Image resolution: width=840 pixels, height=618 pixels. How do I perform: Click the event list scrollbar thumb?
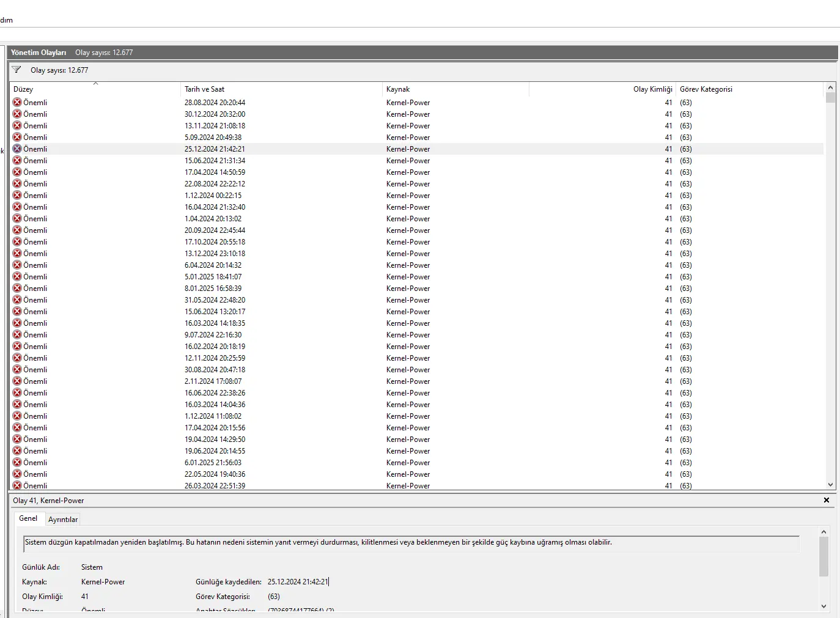point(830,98)
